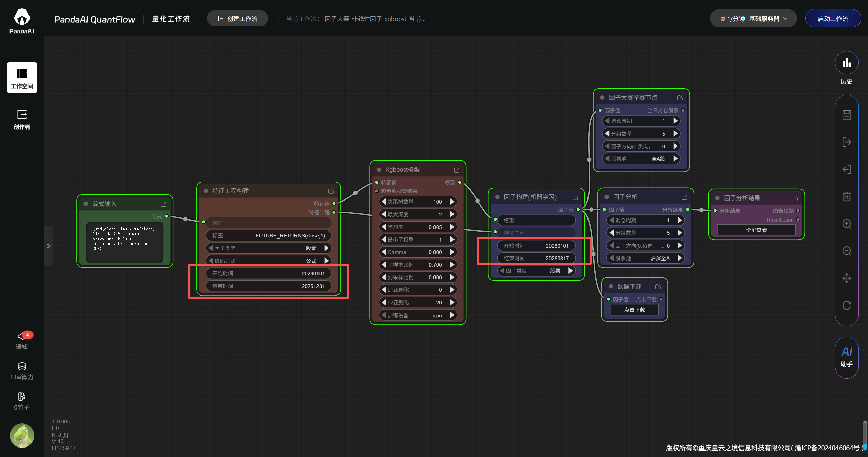Switch to 创作者 sidebar tab
Image resolution: width=868 pixels, height=457 pixels.
point(22,119)
